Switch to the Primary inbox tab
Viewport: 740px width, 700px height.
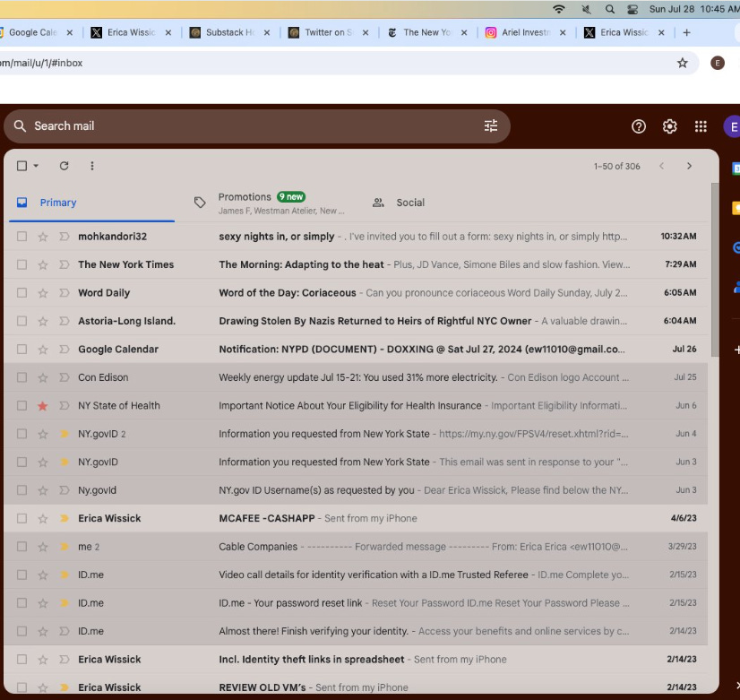pyautogui.click(x=92, y=203)
